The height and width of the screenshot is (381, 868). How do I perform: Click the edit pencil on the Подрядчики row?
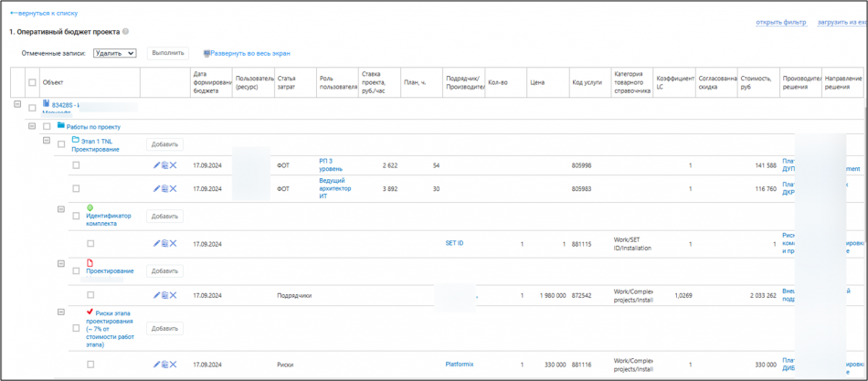click(x=156, y=296)
